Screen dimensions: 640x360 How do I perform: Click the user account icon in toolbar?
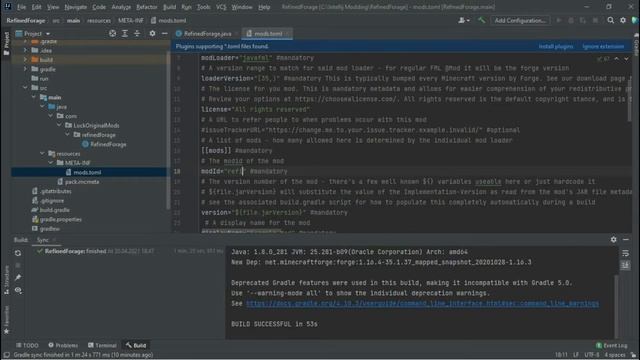(463, 20)
